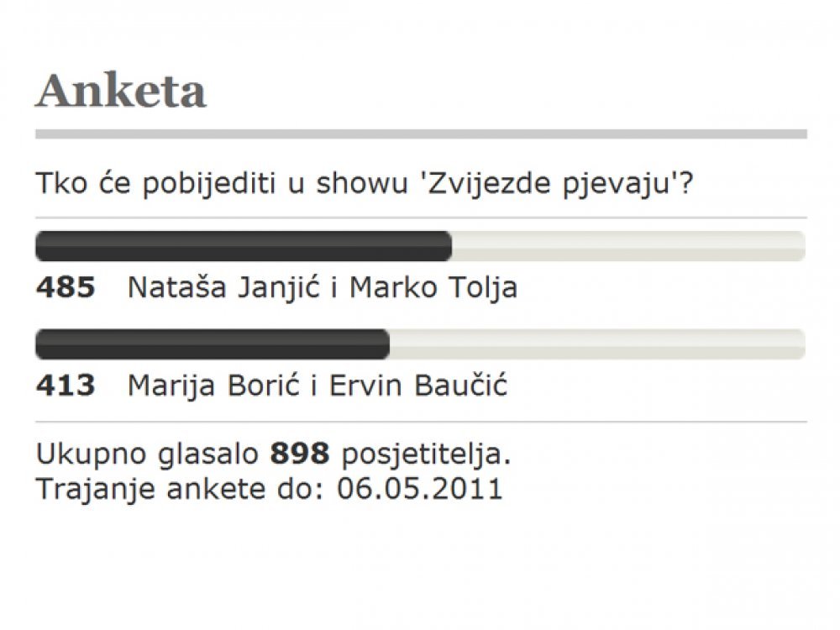Click the dark filled part of the 485-vote bar
This screenshot has width=840, height=630.
pyautogui.click(x=244, y=246)
